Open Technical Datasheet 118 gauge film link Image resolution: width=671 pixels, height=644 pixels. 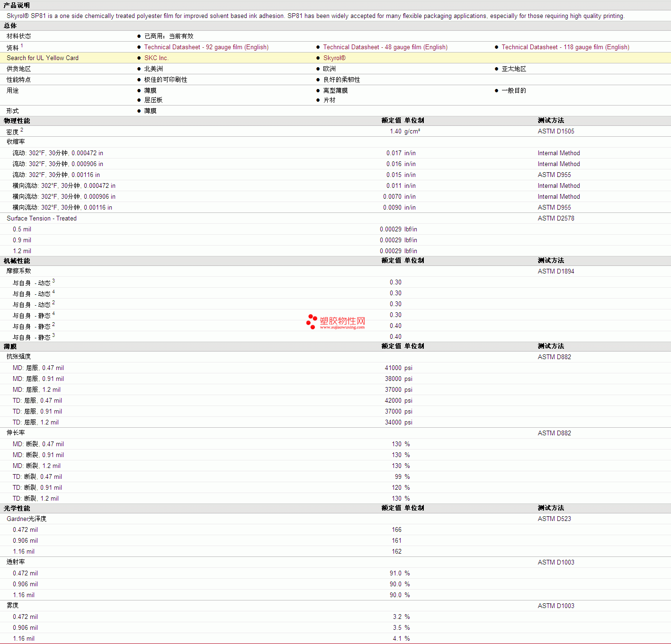pos(565,47)
